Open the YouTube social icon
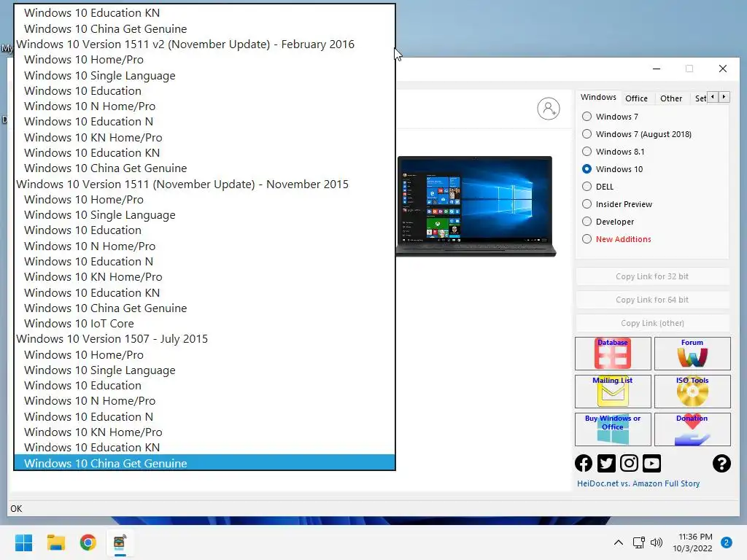 (x=651, y=463)
